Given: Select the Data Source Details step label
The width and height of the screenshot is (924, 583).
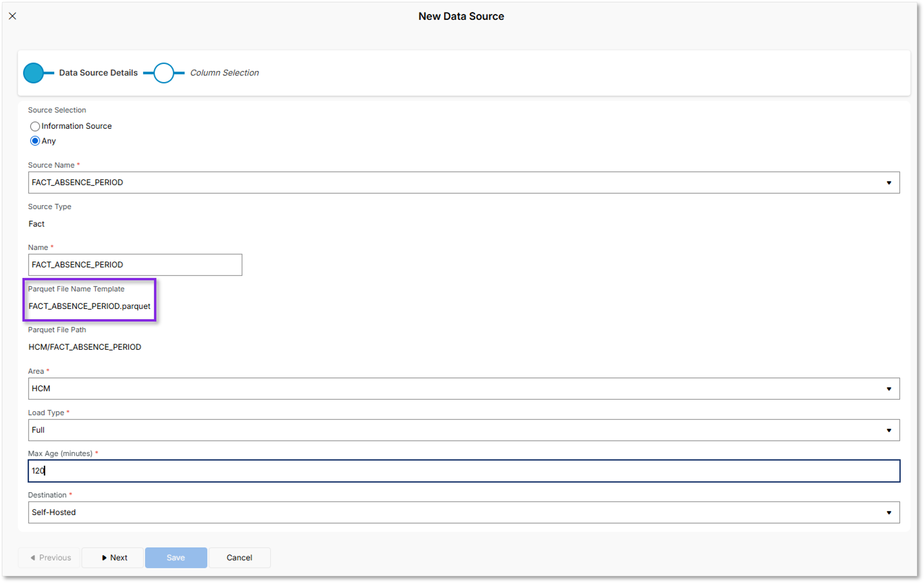Looking at the screenshot, I should 98,73.
